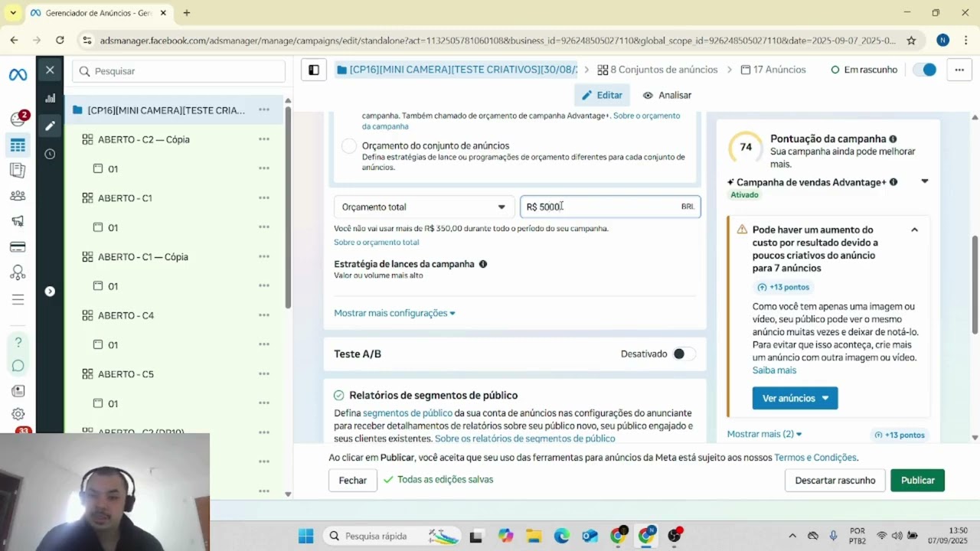Viewport: 980px width, 551px height.
Task: Open the bar chart insights icon
Action: point(50,98)
